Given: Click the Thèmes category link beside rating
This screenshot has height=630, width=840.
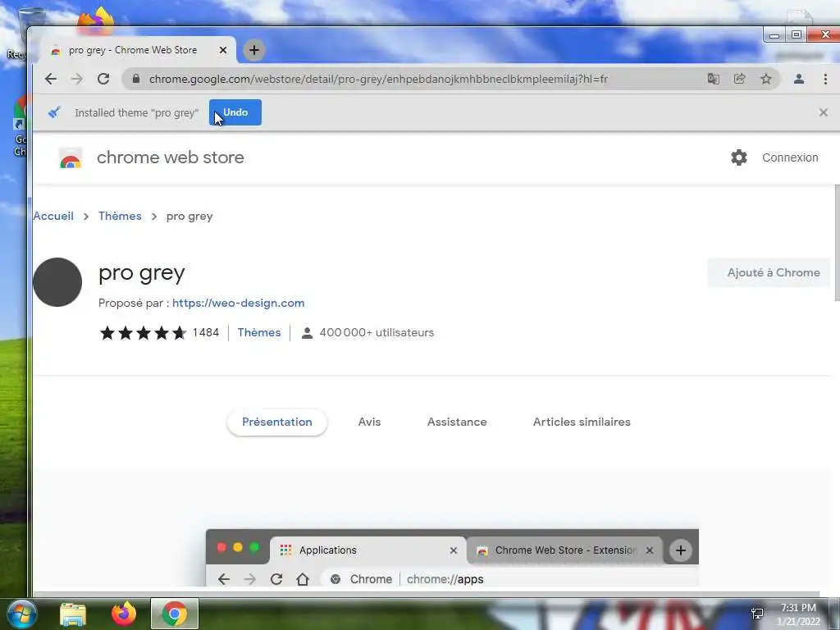Looking at the screenshot, I should (259, 333).
